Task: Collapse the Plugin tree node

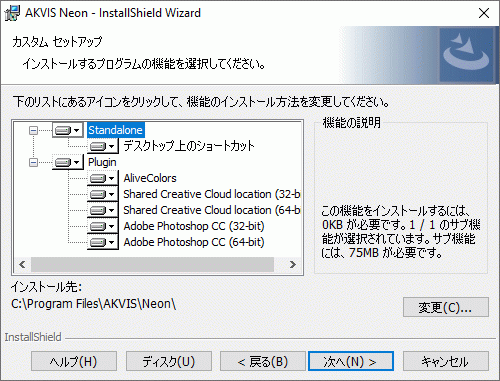Action: pyautogui.click(x=33, y=162)
